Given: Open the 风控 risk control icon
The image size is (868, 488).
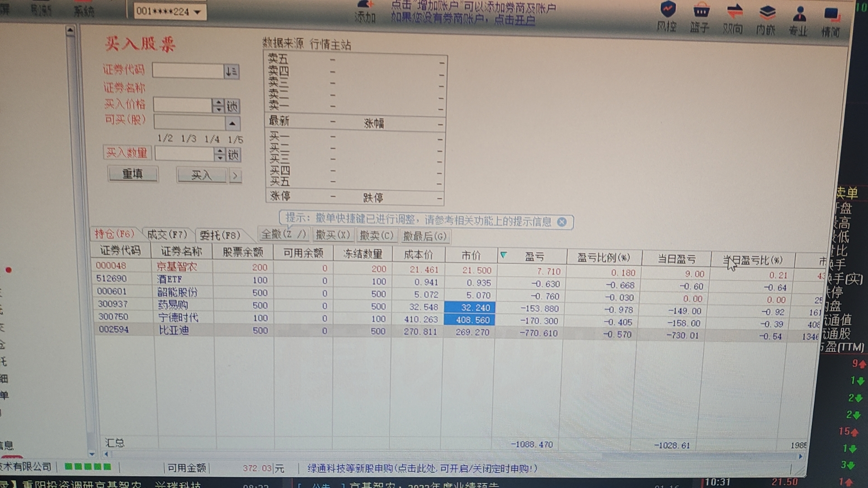Looking at the screenshot, I should tap(667, 11).
